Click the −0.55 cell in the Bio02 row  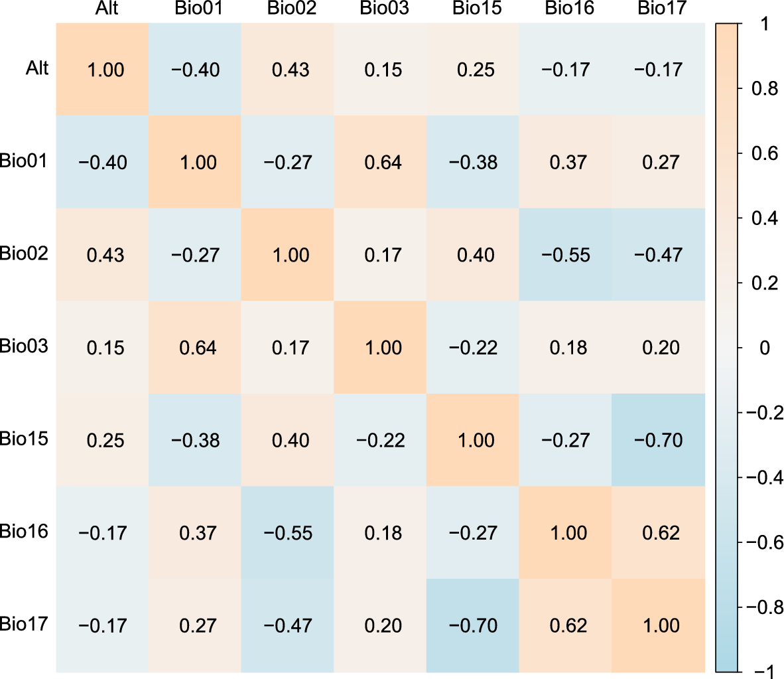(x=565, y=255)
